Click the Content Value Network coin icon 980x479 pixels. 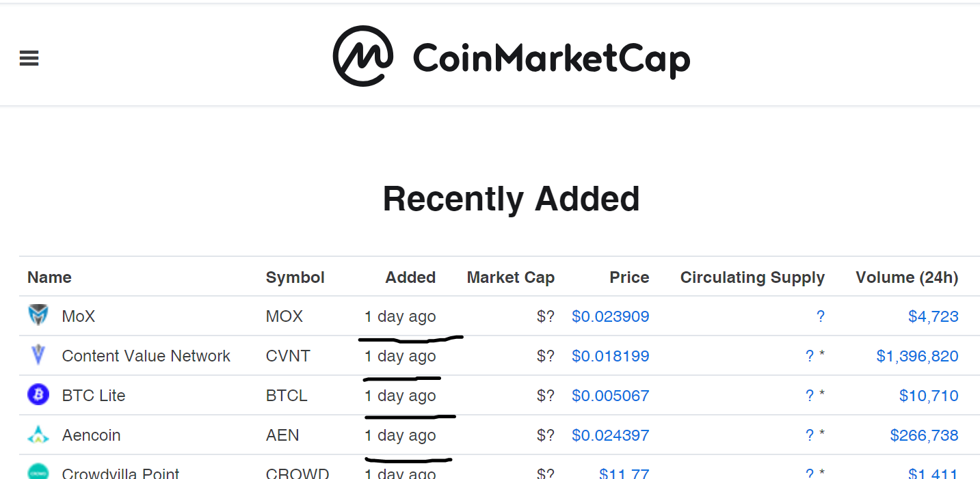[38, 355]
